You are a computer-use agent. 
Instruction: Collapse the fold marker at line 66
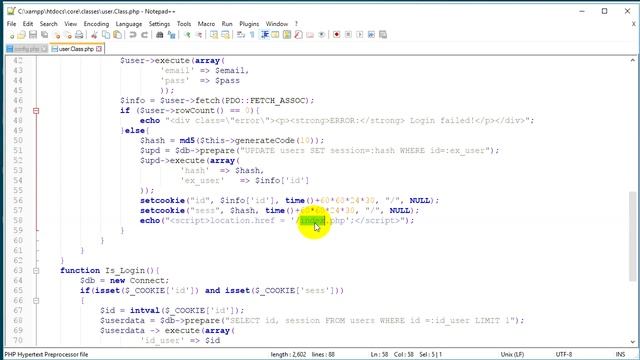(x=36, y=301)
